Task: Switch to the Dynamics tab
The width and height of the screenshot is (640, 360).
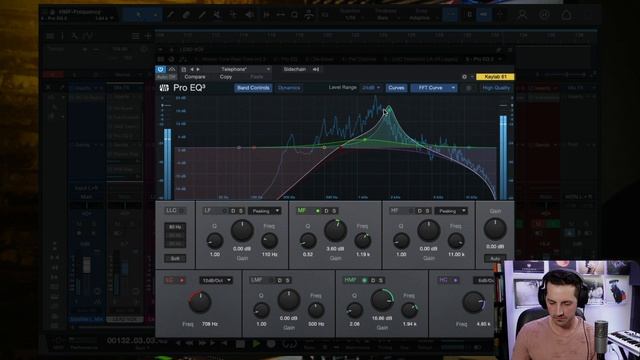Action: tap(289, 88)
